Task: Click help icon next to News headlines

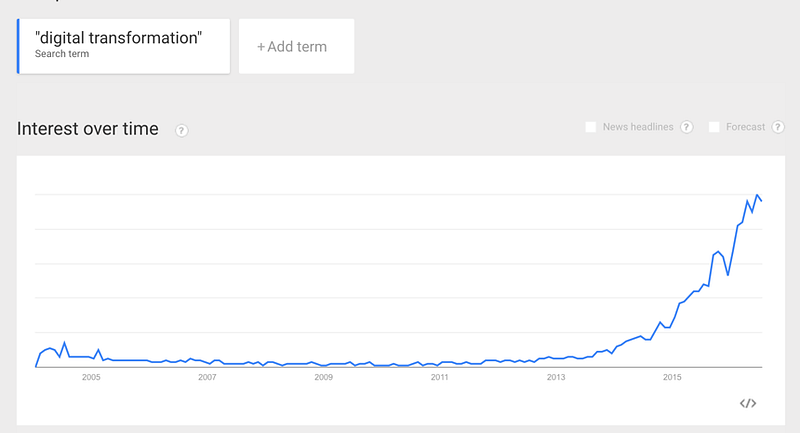Action: coord(687,127)
